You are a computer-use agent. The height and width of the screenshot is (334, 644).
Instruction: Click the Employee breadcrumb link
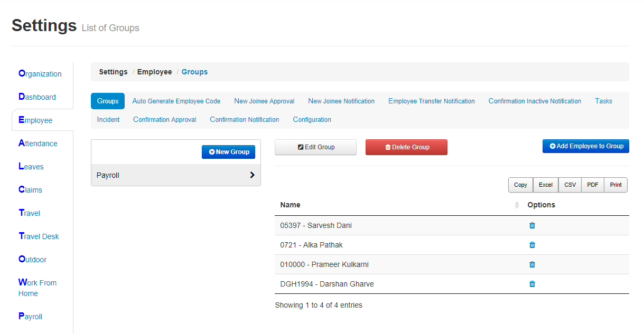pyautogui.click(x=154, y=72)
